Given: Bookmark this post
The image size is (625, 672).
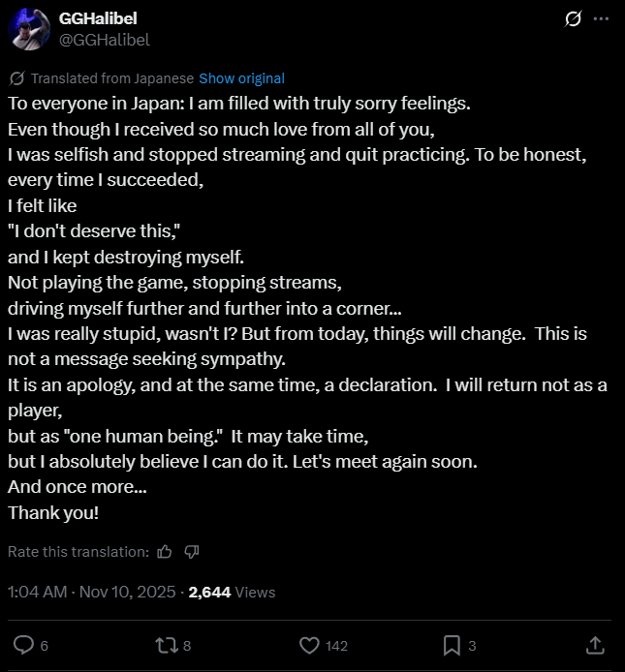Looking at the screenshot, I should coord(452,645).
